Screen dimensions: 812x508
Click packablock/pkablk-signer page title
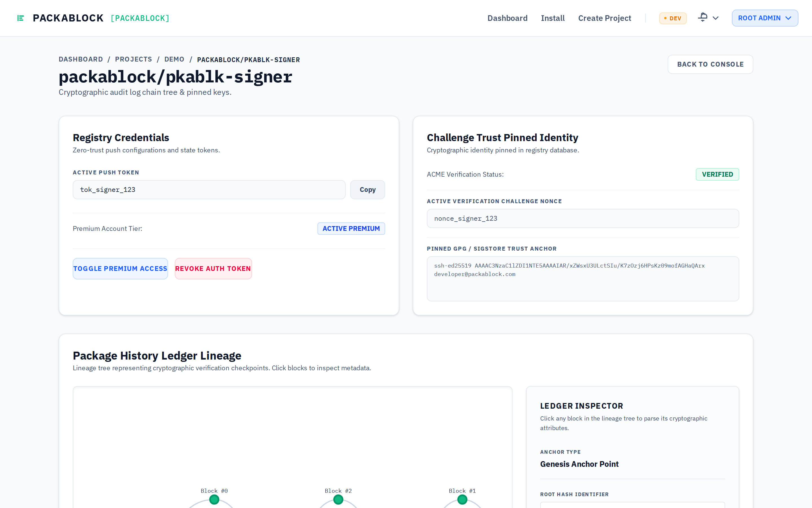pos(175,76)
